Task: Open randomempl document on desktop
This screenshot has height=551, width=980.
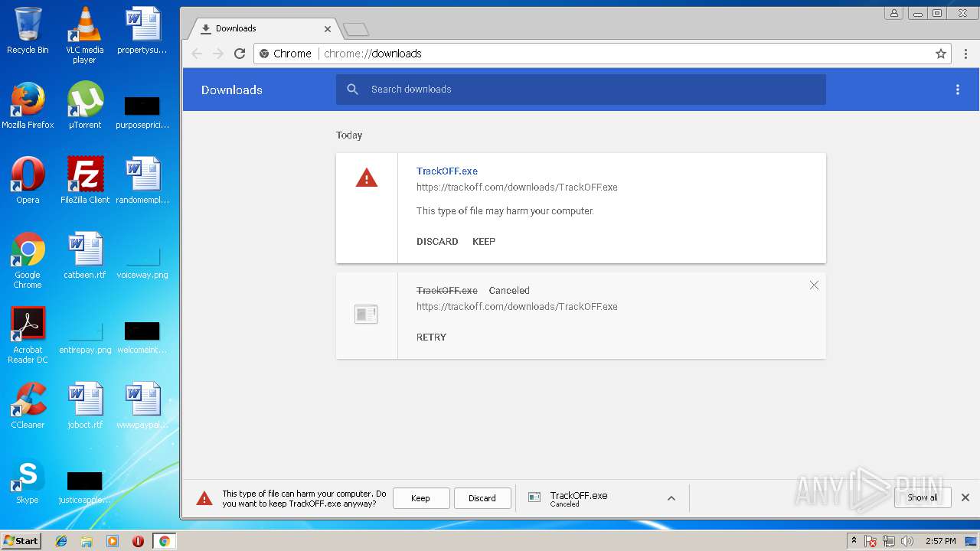Action: point(142,181)
